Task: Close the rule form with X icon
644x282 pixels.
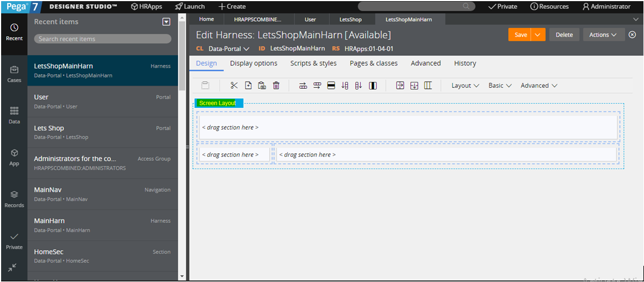Action: tap(632, 35)
